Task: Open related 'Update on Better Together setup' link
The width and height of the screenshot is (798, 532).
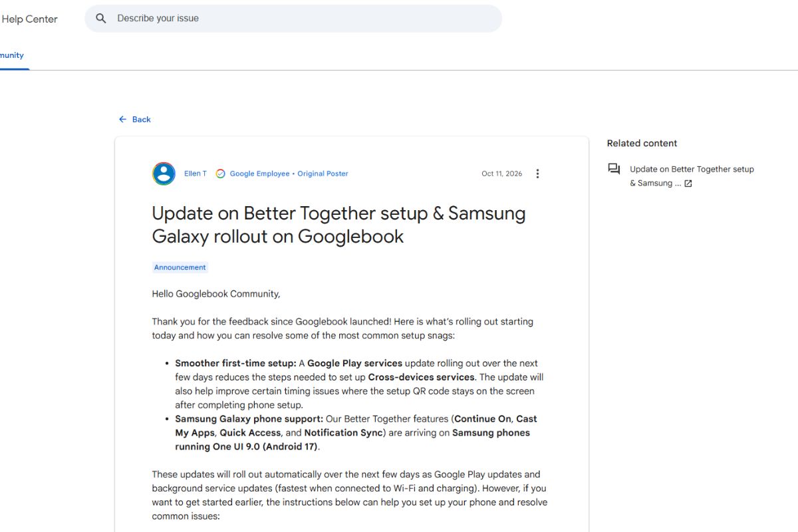Action: pos(692,176)
